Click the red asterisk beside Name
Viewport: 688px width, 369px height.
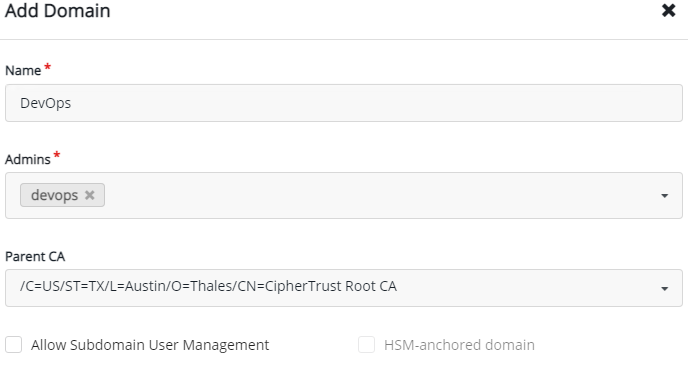pyautogui.click(x=47, y=67)
